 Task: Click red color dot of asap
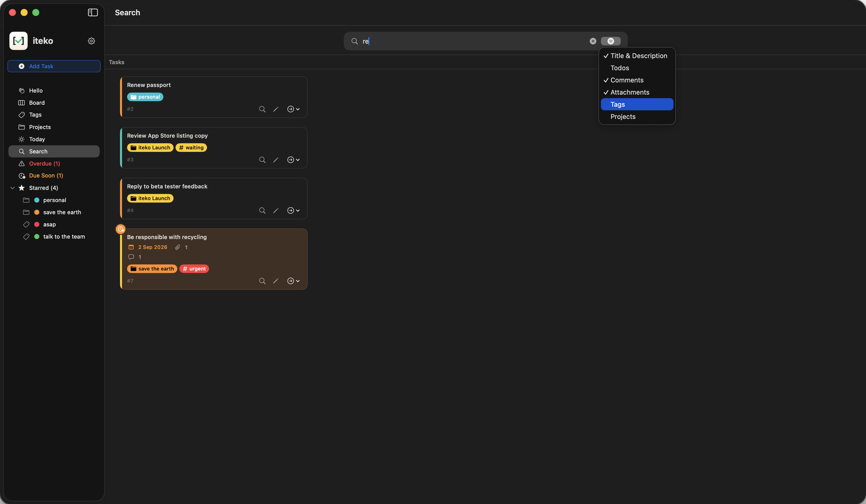click(x=37, y=225)
